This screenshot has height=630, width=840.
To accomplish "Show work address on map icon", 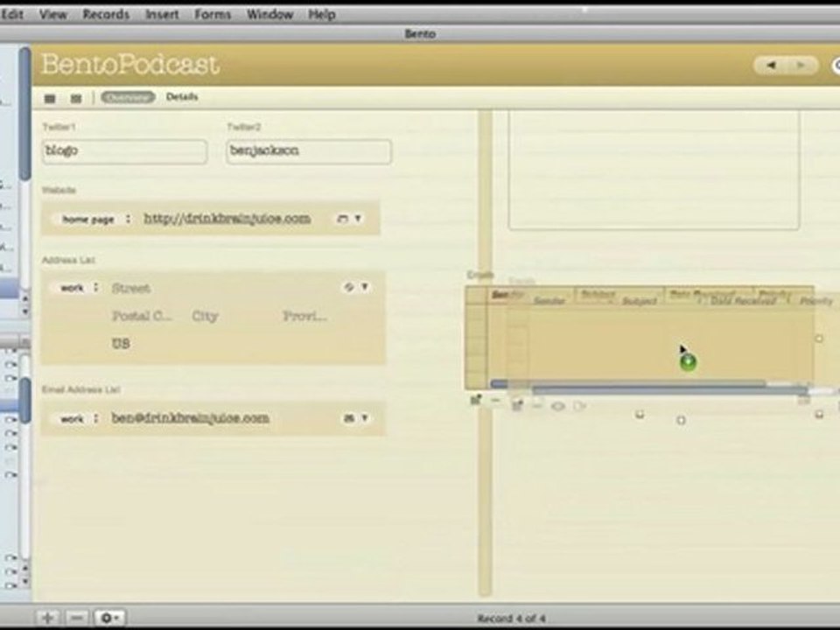I will point(349,287).
